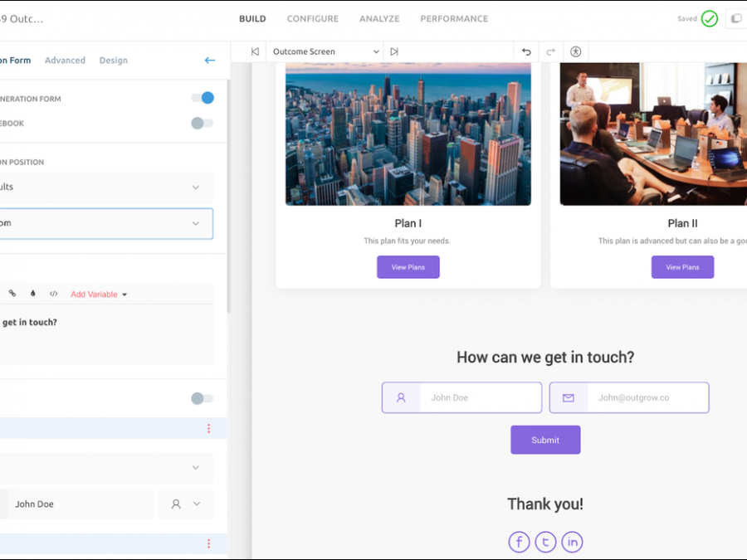Open the accessibility icon in the toolbar
Screen dimensions: 747x560
click(575, 51)
